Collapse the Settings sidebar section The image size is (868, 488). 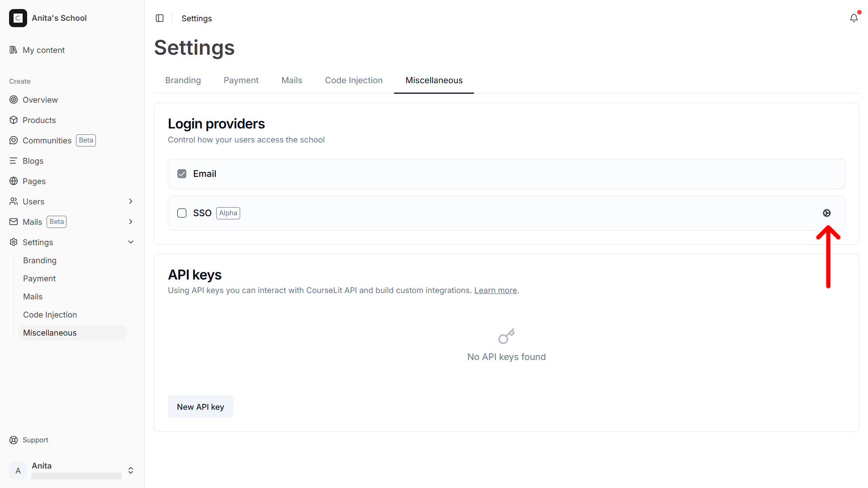click(131, 242)
